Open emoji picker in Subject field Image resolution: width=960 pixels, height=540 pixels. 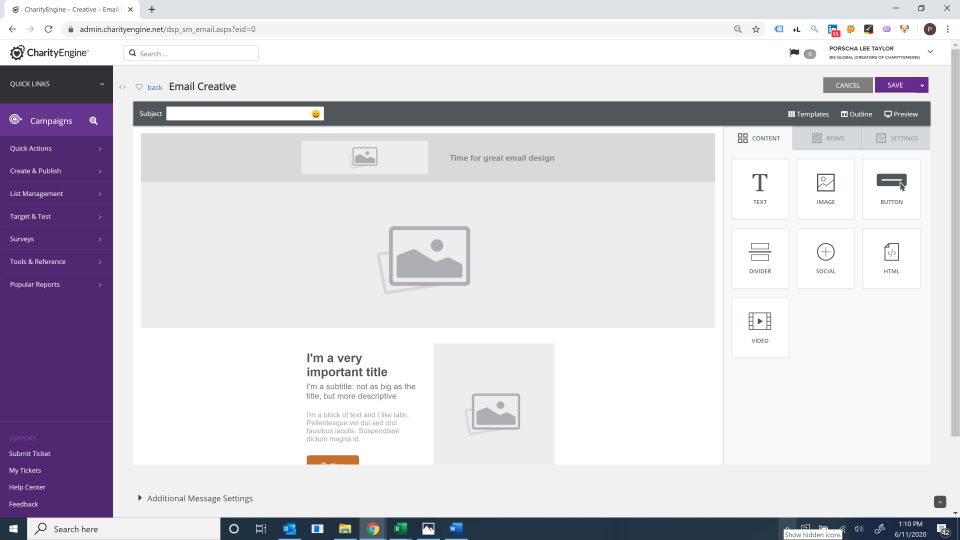(316, 114)
